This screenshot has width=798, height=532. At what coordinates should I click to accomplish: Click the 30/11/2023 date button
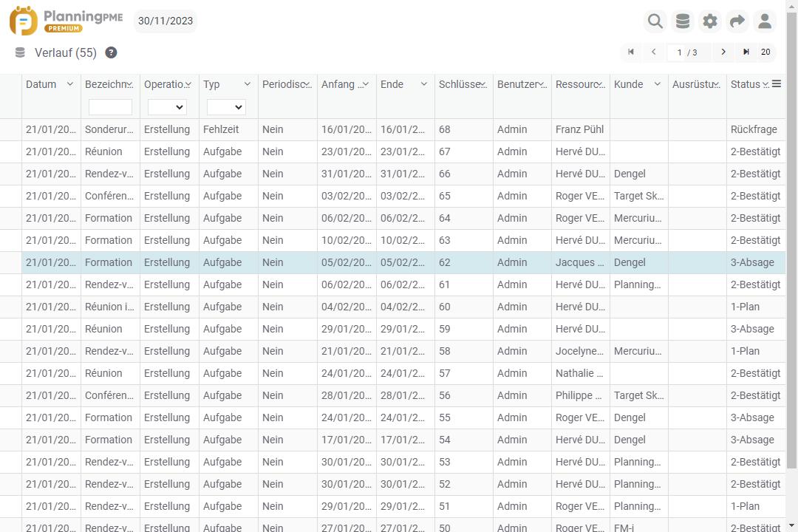coord(166,21)
